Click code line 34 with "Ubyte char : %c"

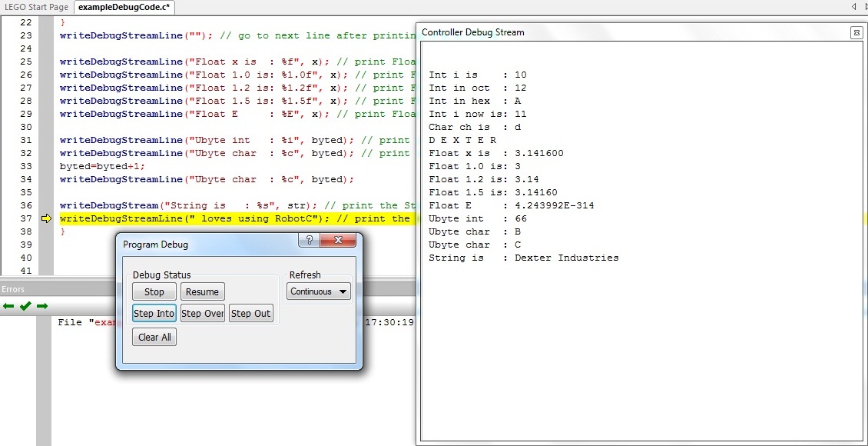tap(207, 179)
